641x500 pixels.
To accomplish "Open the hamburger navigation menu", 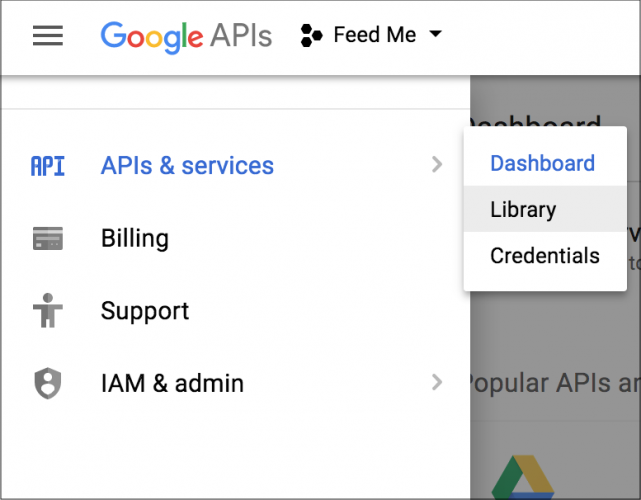I will (x=48, y=36).
